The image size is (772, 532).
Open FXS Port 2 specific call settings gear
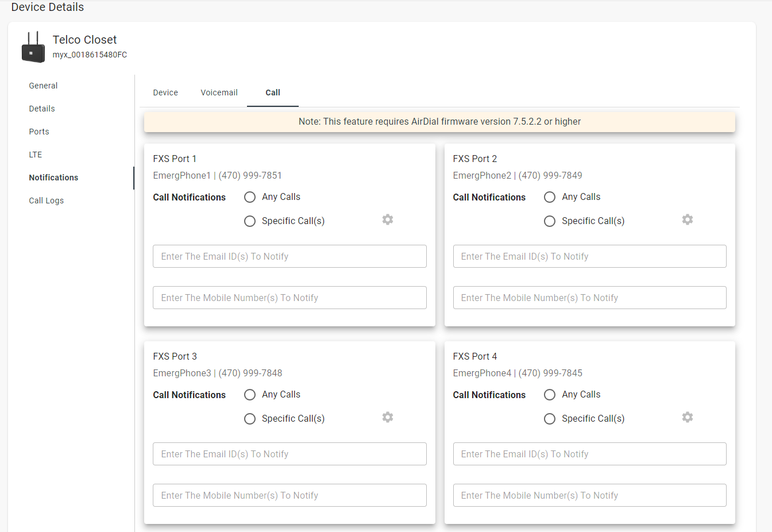tap(687, 219)
